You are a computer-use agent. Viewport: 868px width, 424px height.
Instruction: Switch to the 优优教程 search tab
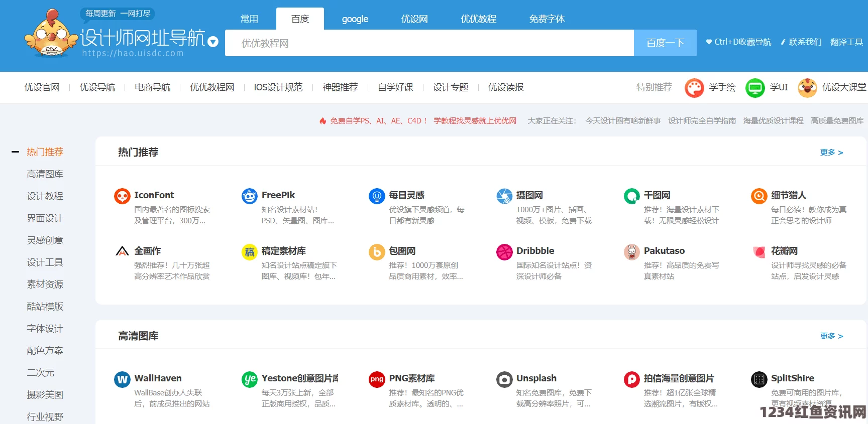click(x=478, y=19)
